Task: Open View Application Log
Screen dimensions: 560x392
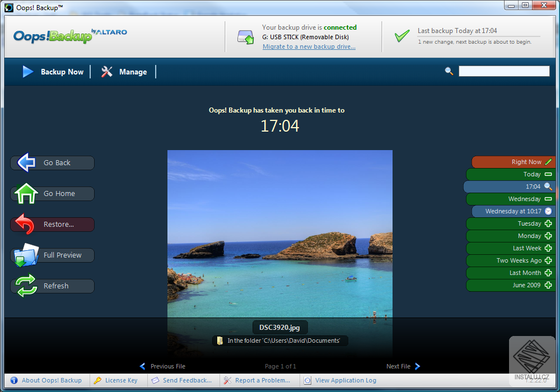Action: coord(346,380)
